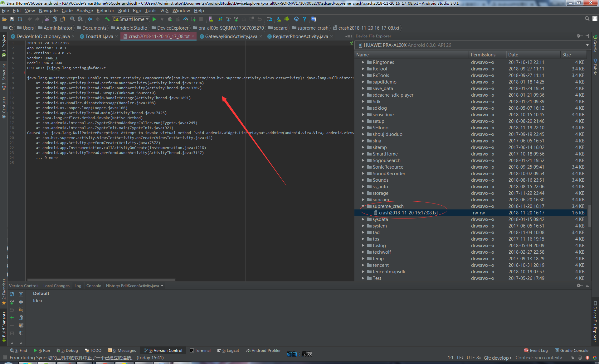Click Attach debugger to Android process icon
Screen dimensions: 599x364
click(x=193, y=19)
